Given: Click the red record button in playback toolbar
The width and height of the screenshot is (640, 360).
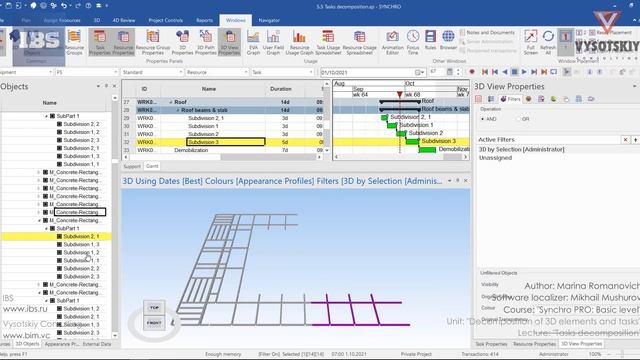Looking at the screenshot, I should (x=472, y=72).
